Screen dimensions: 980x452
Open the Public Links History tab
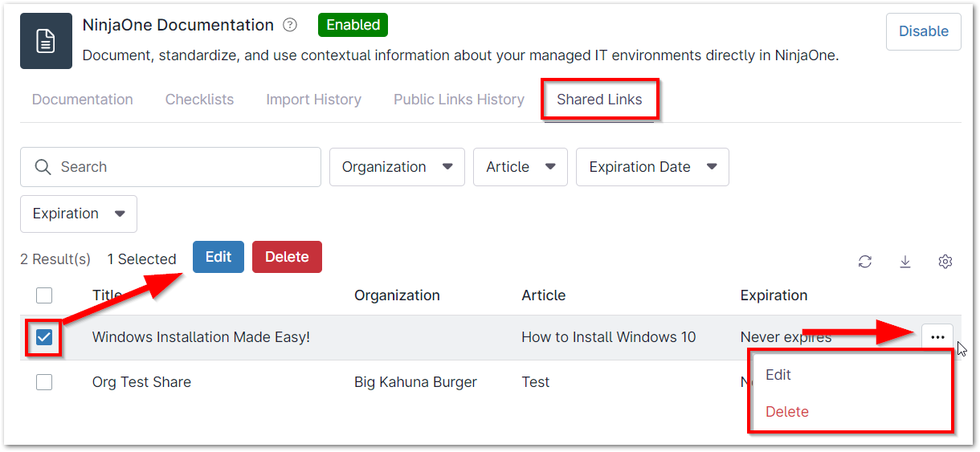coord(459,100)
